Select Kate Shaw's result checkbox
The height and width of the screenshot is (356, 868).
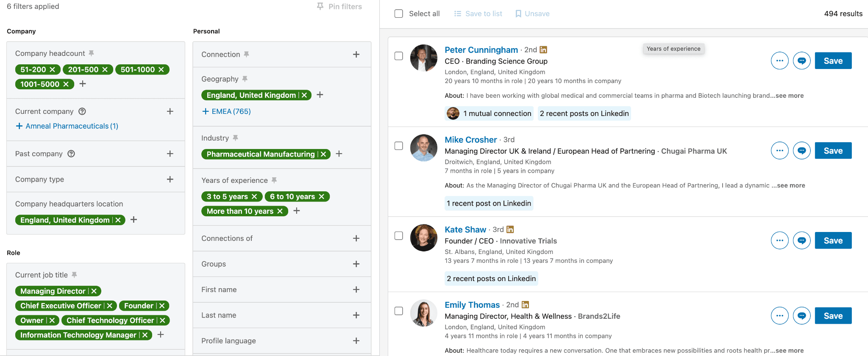tap(399, 236)
